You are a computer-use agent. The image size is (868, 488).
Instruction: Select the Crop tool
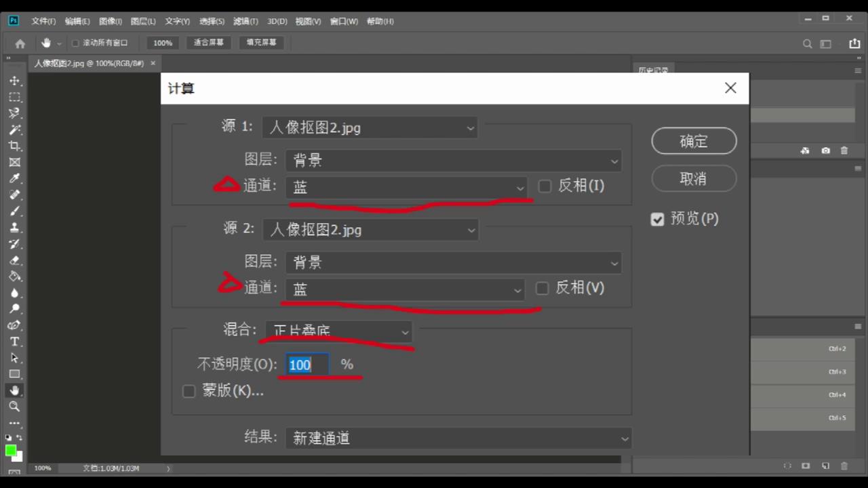point(15,146)
